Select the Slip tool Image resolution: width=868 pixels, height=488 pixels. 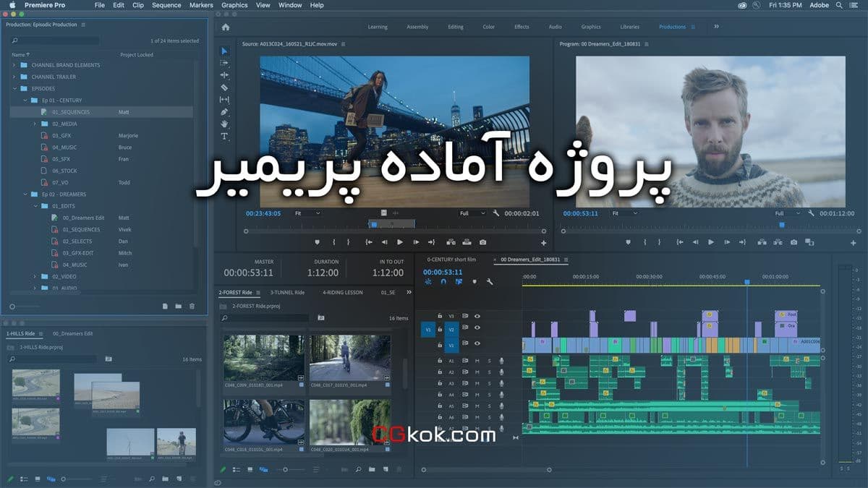click(x=224, y=100)
